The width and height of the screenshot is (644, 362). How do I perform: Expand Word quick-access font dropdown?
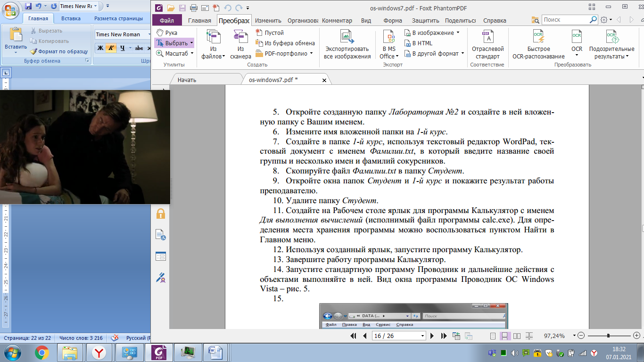coord(96,6)
